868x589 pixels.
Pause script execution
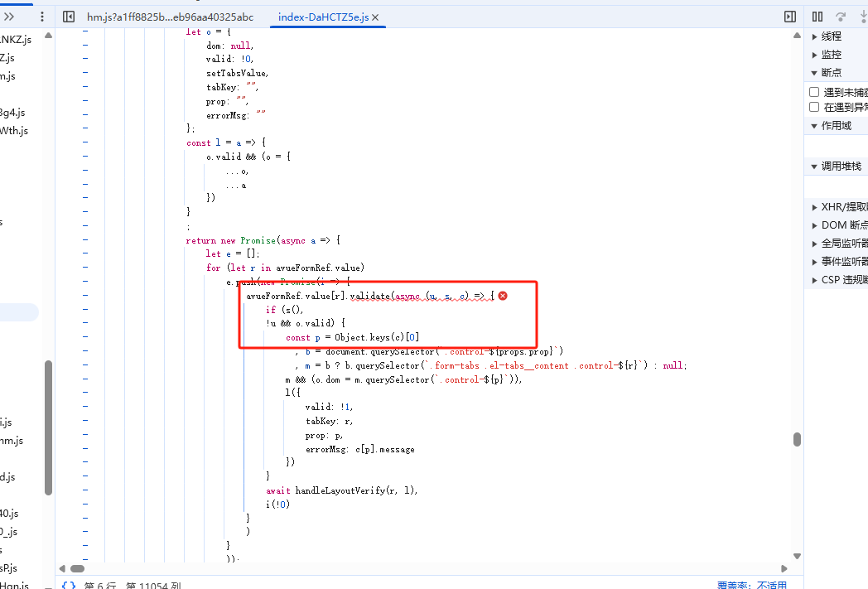click(817, 17)
